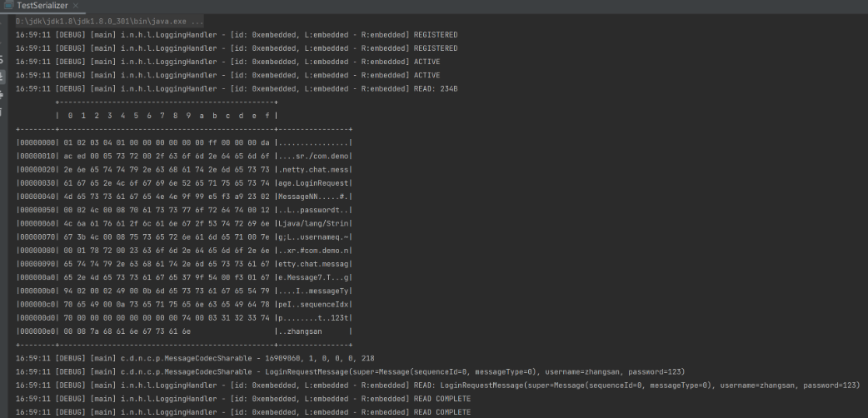Click the hex dump column header row

[x=167, y=116]
